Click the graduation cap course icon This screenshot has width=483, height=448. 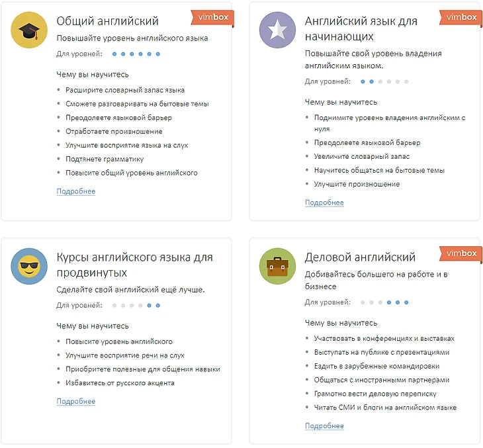[29, 29]
